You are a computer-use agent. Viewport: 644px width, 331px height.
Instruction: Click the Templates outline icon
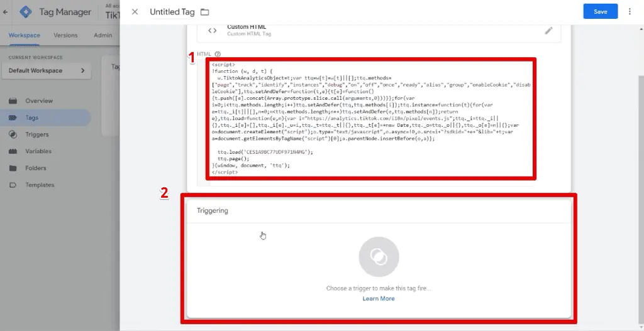[13, 185]
